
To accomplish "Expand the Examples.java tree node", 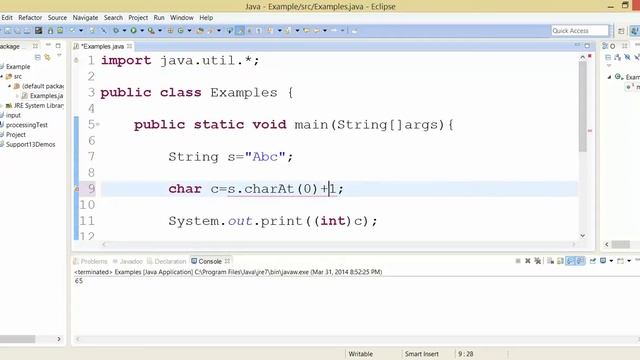I will pyautogui.click(x=17, y=96).
